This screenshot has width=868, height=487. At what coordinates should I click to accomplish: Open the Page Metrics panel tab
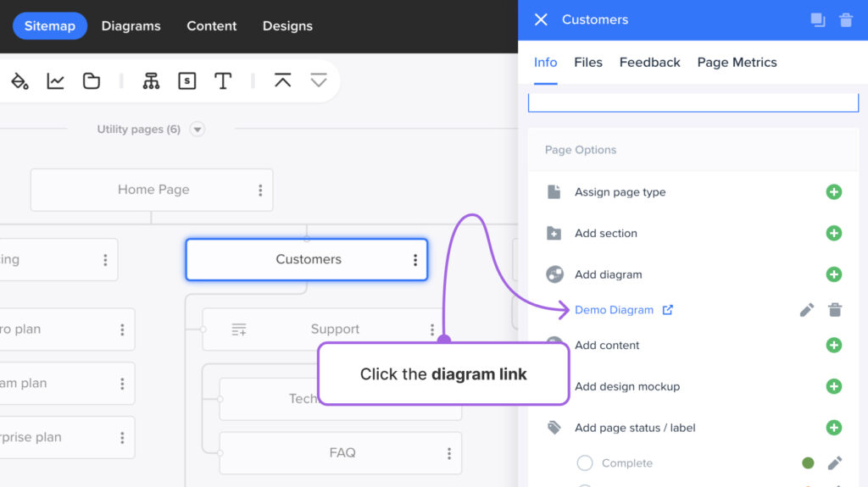pyautogui.click(x=737, y=63)
